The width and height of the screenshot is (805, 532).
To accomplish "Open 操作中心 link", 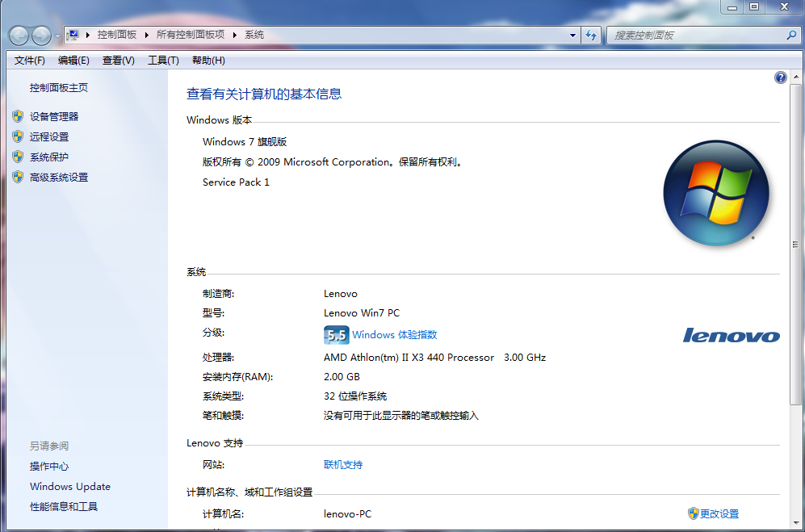I will pyautogui.click(x=49, y=467).
